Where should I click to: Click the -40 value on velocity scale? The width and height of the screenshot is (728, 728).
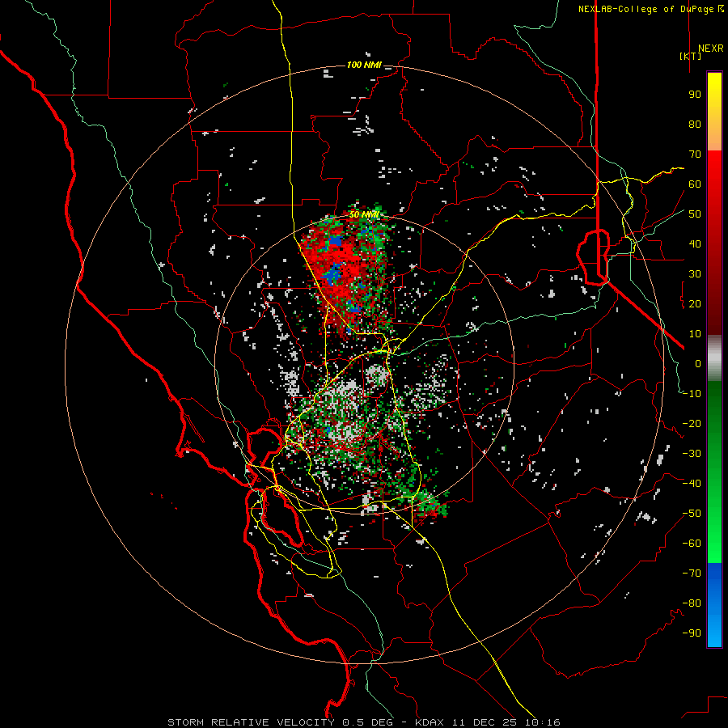tap(692, 484)
